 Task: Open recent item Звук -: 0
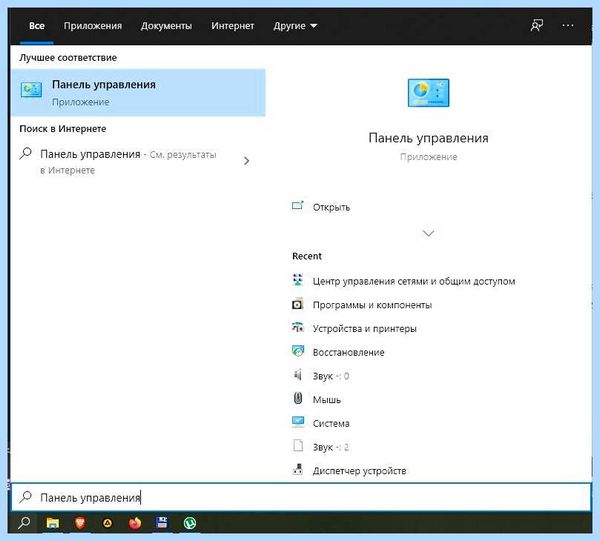pyautogui.click(x=331, y=376)
